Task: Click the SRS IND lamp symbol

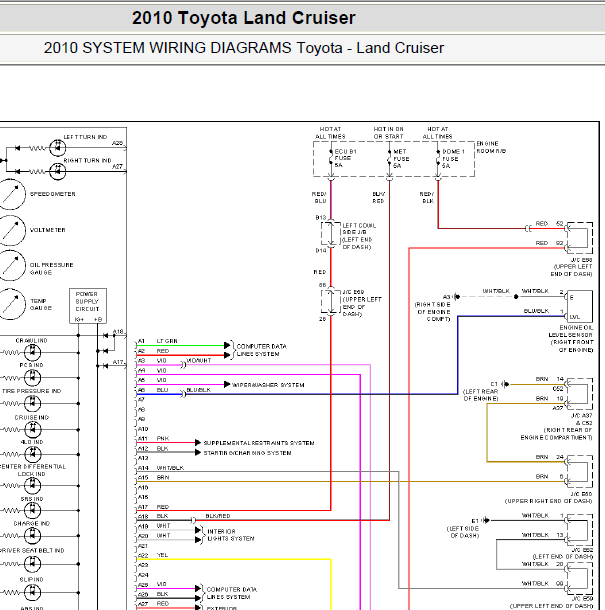Action: click(x=32, y=510)
